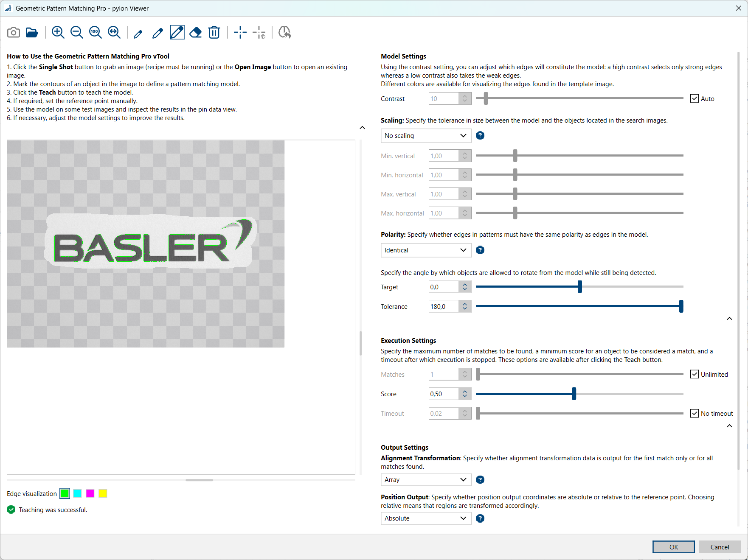Select green edge visualization color

[x=65, y=493]
